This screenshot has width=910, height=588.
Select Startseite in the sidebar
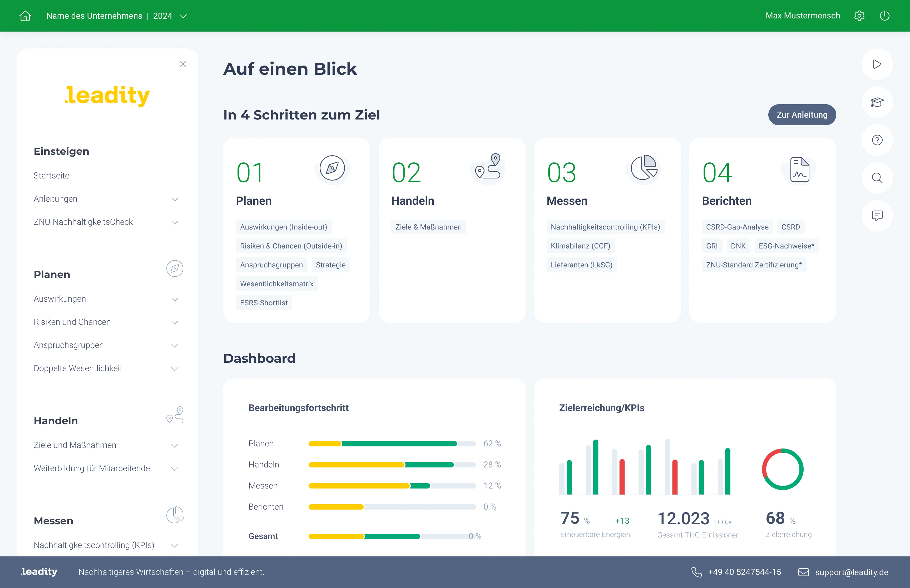pyautogui.click(x=51, y=175)
